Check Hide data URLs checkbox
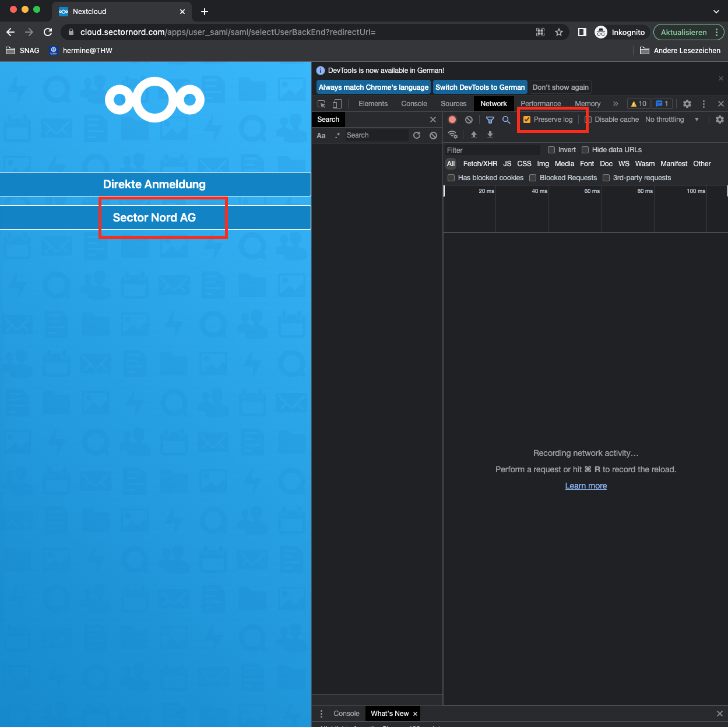 tap(585, 150)
